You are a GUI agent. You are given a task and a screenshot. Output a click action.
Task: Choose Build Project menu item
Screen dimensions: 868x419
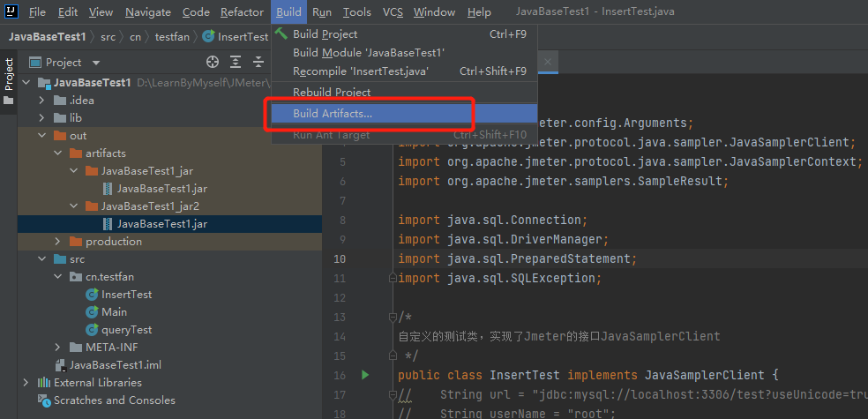404,34
